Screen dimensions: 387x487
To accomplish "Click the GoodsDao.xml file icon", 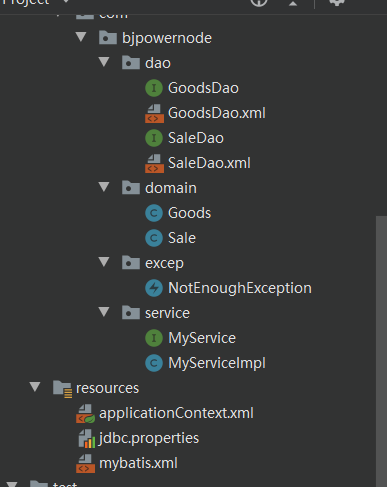I will pyautogui.click(x=154, y=113).
